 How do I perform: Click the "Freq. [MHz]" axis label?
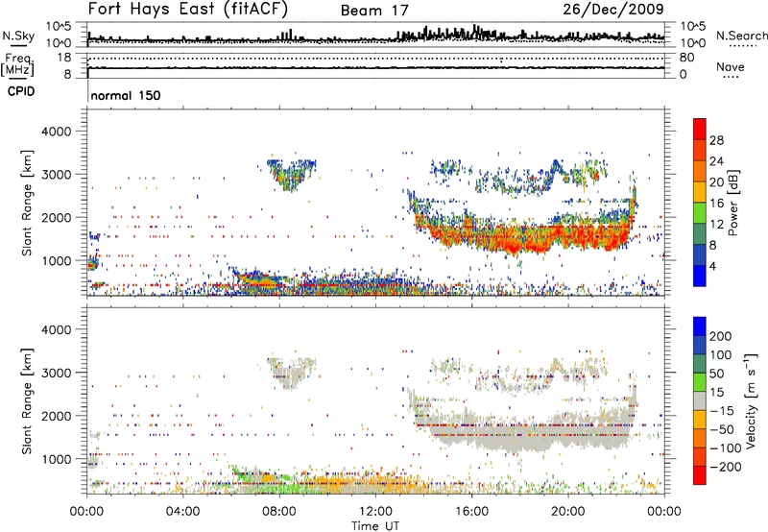coord(17,64)
